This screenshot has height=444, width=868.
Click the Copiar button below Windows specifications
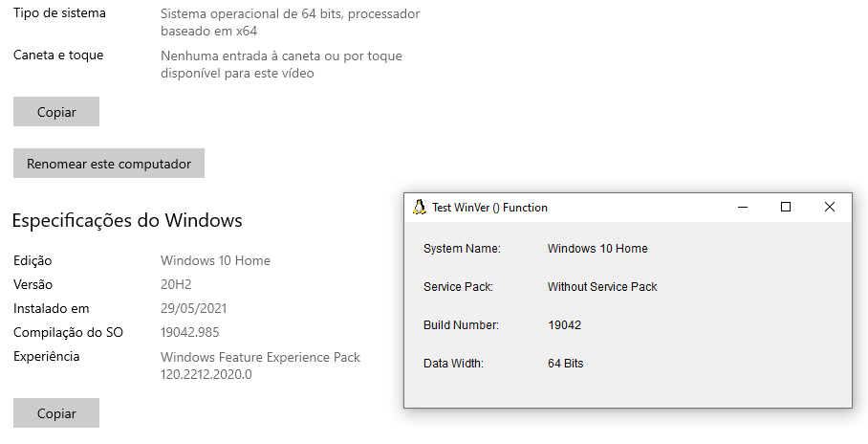pyautogui.click(x=56, y=413)
